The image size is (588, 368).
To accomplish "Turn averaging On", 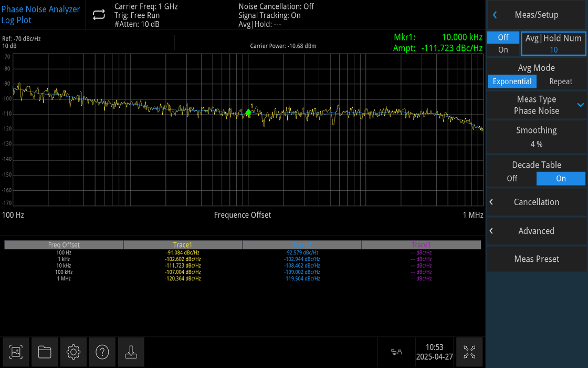I will coord(502,49).
